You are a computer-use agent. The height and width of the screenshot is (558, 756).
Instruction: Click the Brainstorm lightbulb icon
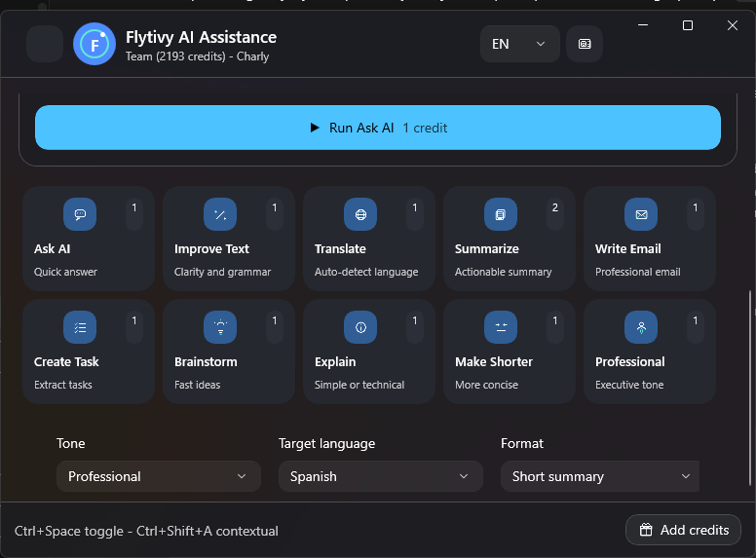[220, 327]
